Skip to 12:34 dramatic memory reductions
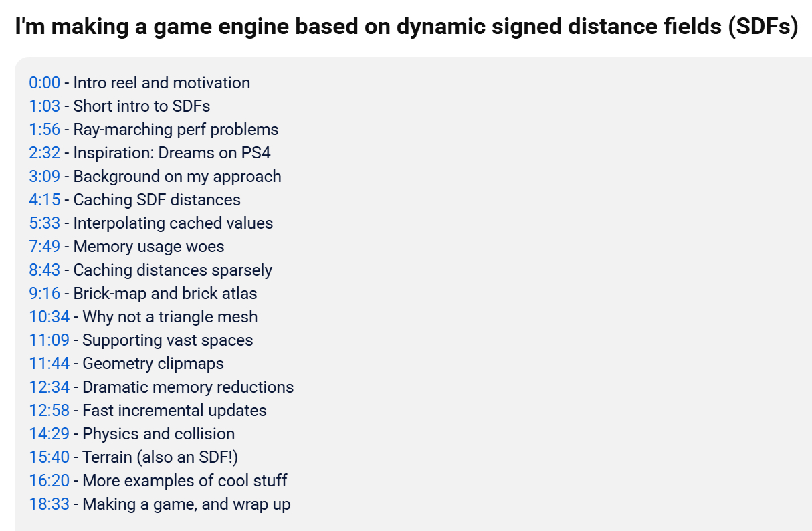The image size is (812, 531). coord(49,387)
